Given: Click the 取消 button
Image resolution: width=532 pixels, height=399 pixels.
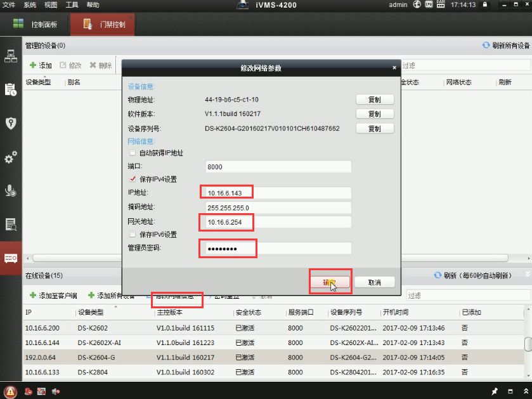Looking at the screenshot, I should (374, 282).
